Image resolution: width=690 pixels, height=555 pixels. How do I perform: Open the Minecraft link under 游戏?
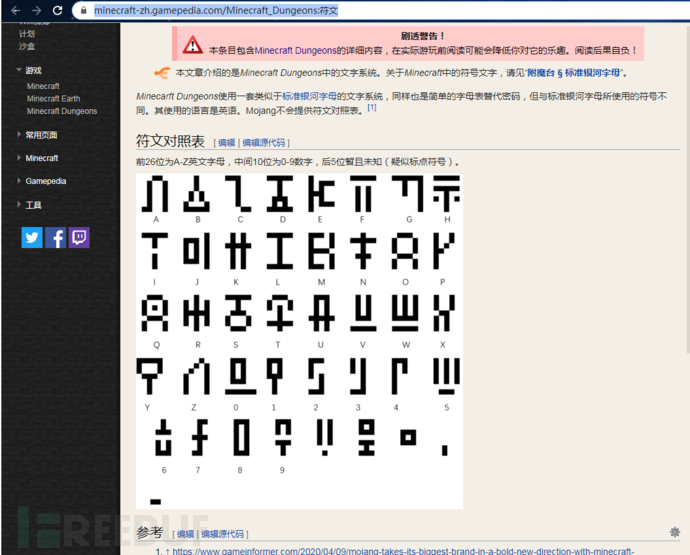coord(43,86)
